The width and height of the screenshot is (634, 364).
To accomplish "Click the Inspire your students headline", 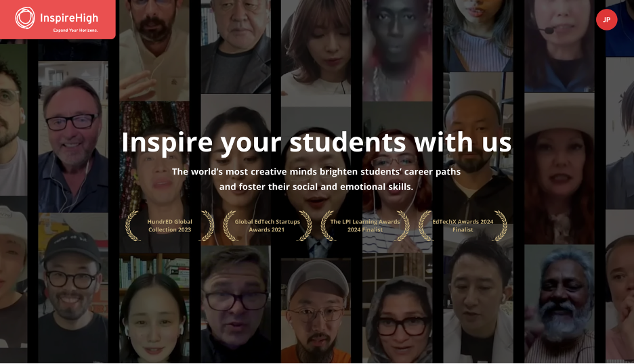I will 316,142.
